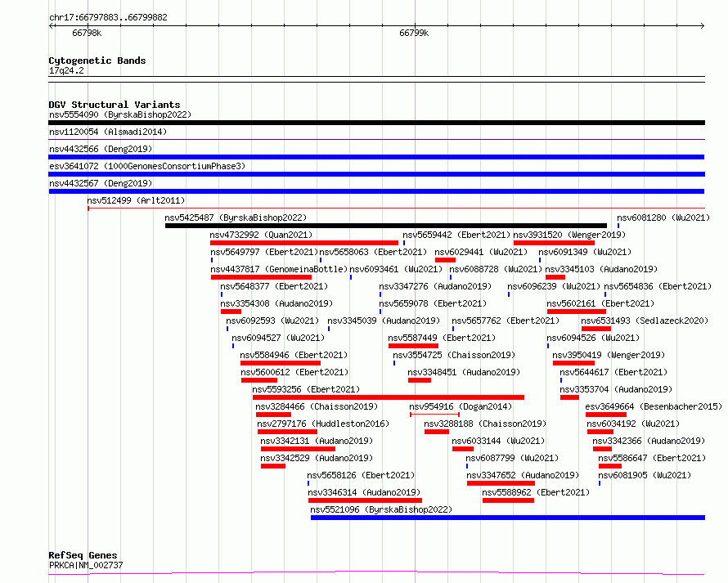
Task: Select nsv3554725 (Chaisson2019) label
Action: tap(454, 355)
